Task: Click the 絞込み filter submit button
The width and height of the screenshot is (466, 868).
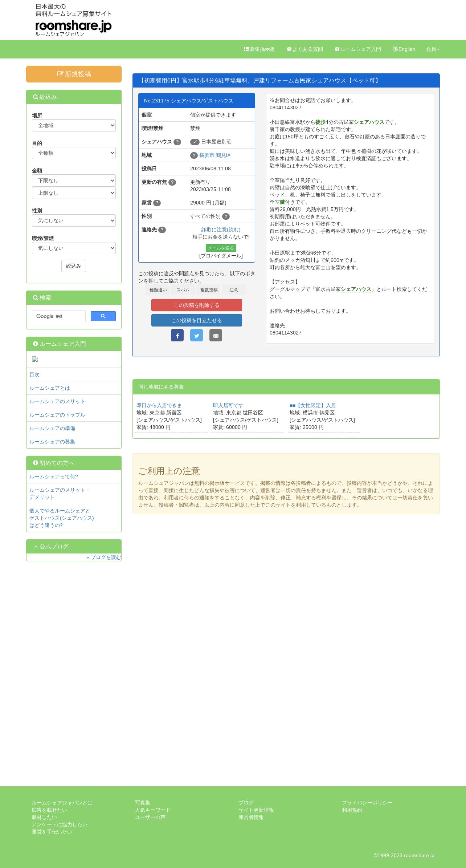Action: (x=74, y=266)
